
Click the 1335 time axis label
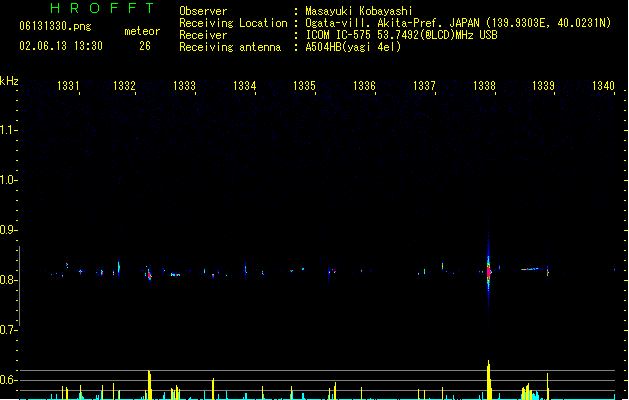tap(304, 86)
